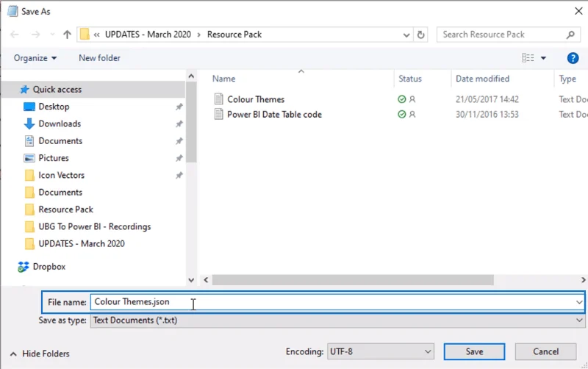Change the view layout icon
Image resolution: width=588 pixels, height=369 pixels.
[528, 58]
